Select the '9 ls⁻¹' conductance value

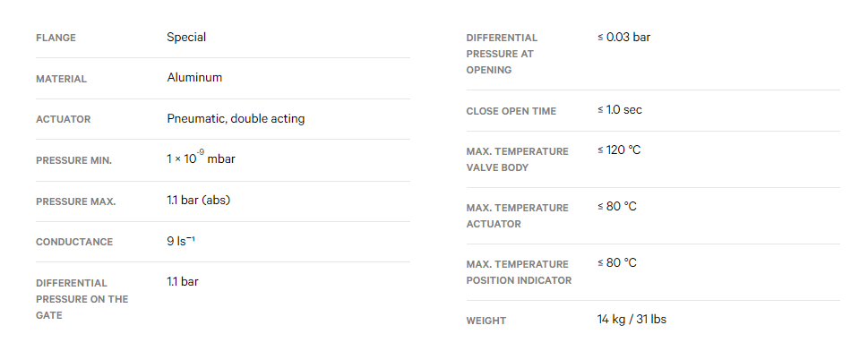pyautogui.click(x=181, y=242)
